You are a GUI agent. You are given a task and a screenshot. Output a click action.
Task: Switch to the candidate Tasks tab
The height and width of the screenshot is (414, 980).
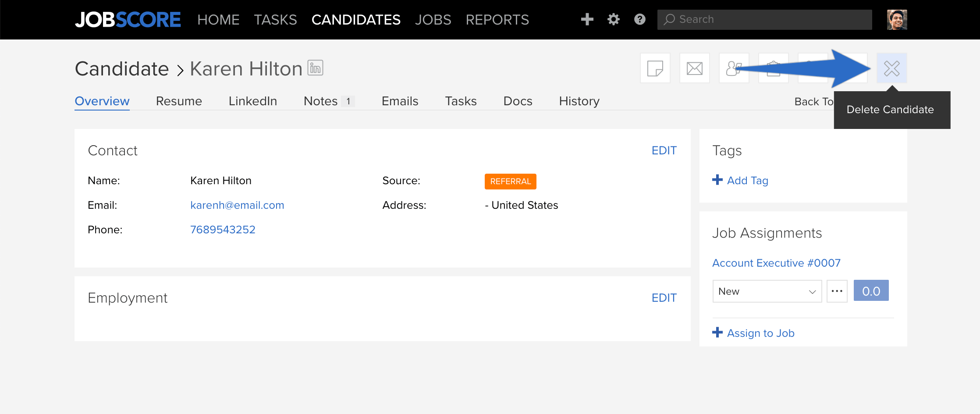coord(461,101)
